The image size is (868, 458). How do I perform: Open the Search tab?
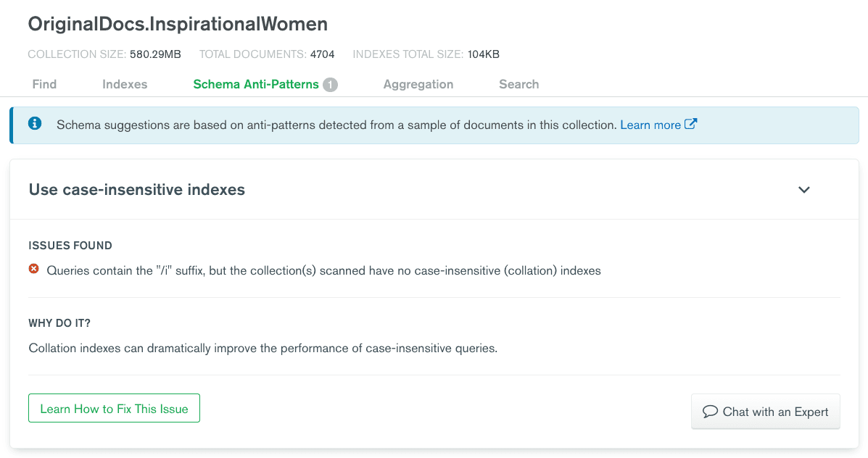(x=518, y=84)
